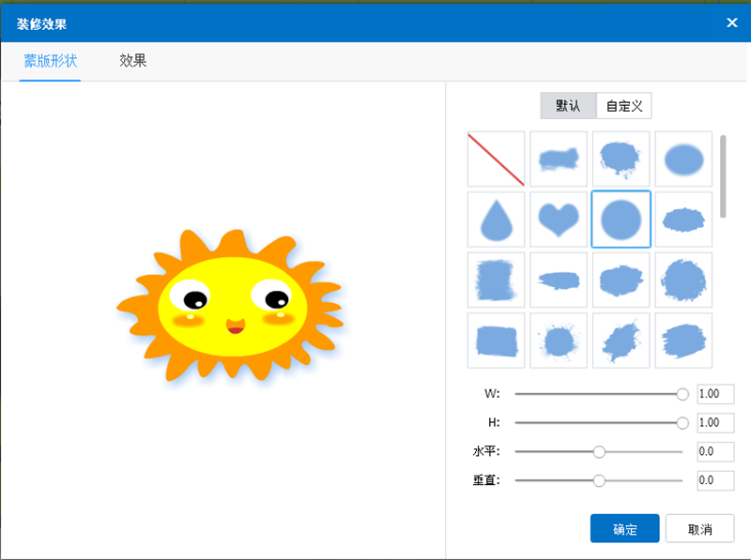Choose the small paint splatter mask

tap(559, 341)
